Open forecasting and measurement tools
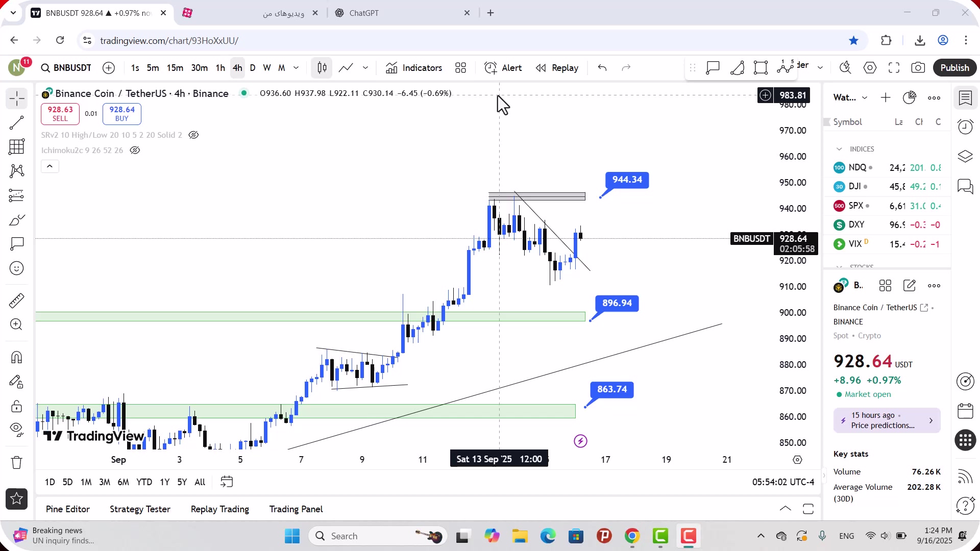 pyautogui.click(x=17, y=195)
